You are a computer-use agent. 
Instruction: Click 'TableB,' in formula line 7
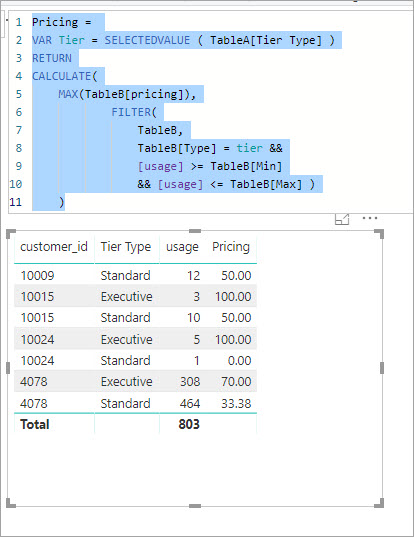[x=160, y=130]
